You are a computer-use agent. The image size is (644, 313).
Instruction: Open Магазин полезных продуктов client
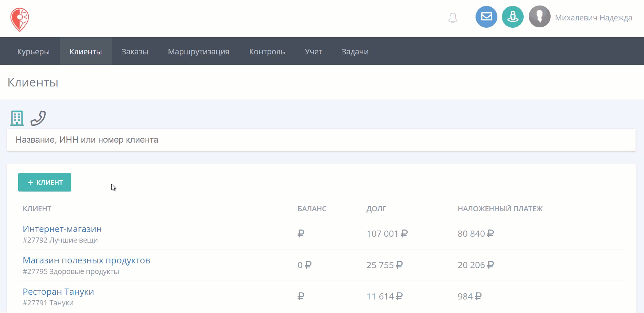86,260
